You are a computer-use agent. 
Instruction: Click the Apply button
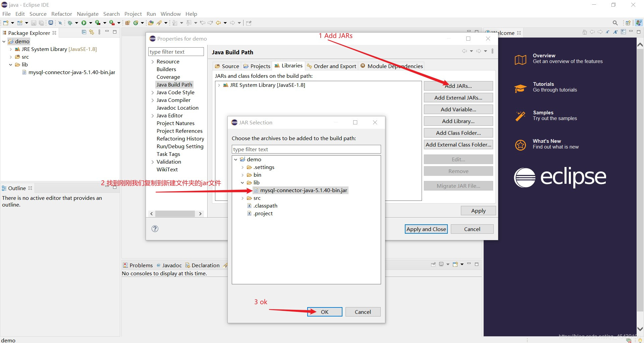478,211
